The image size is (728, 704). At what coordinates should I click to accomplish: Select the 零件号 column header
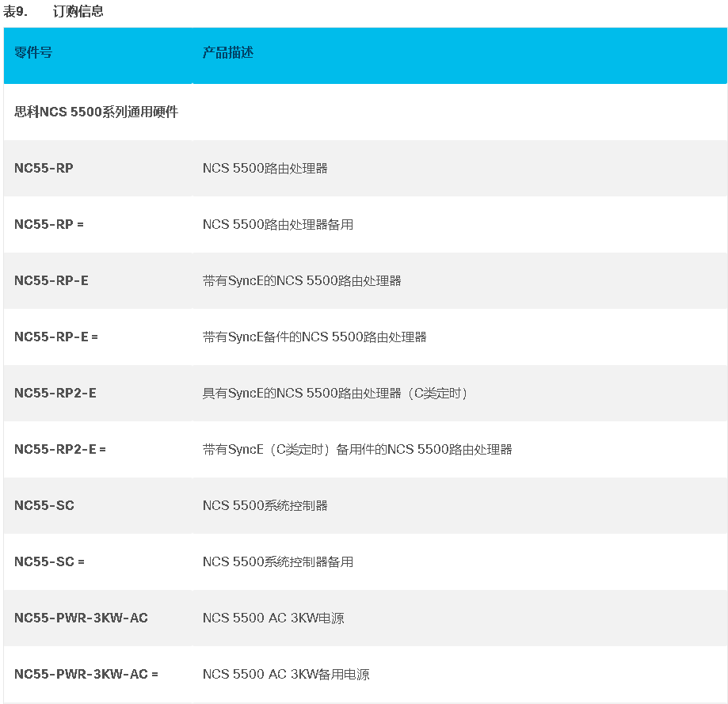[33, 52]
